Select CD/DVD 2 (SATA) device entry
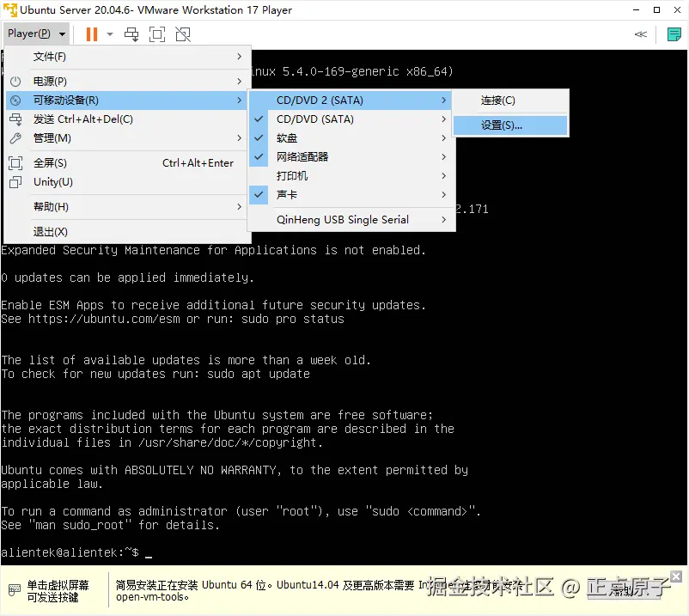The image size is (689, 616). pyautogui.click(x=351, y=101)
